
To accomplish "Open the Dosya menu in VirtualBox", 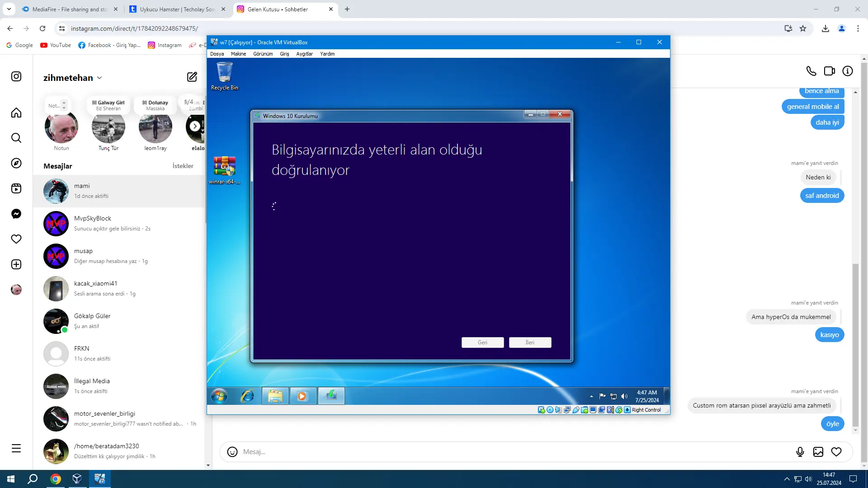I will tap(217, 54).
